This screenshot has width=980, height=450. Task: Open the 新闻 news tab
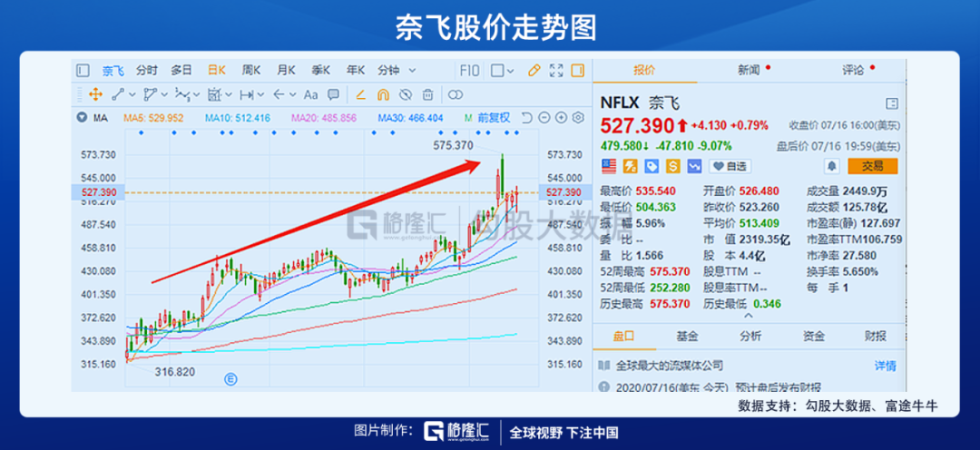[x=749, y=70]
